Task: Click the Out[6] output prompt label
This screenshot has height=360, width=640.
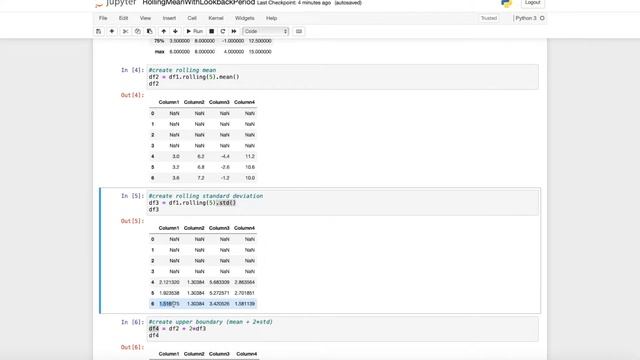Action: click(132, 347)
